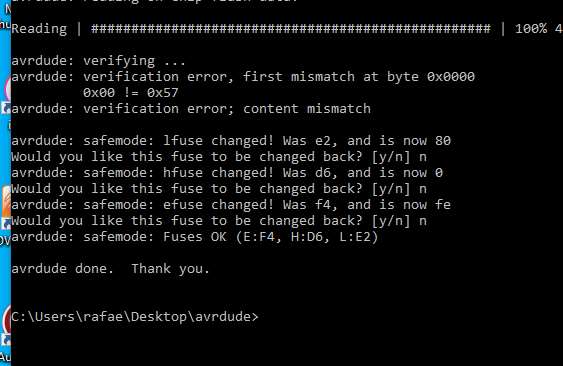Click the 'content mismatch' error line
563x366 pixels.
(191, 108)
